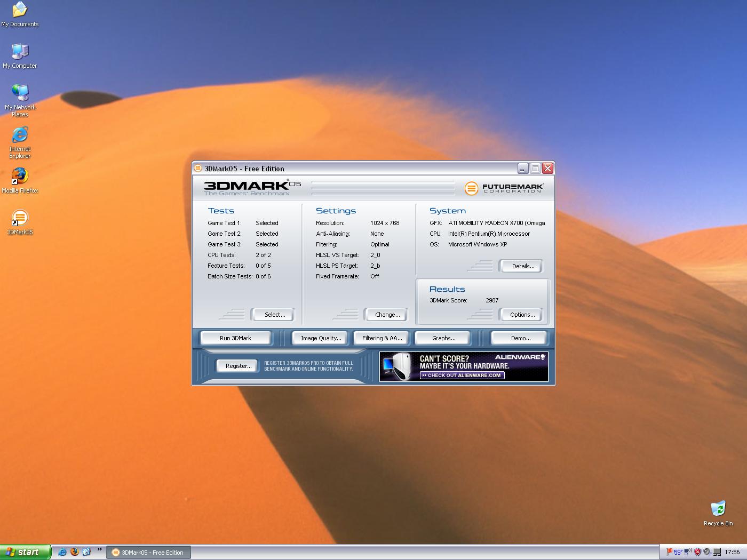Click the Batch Size Tests 0 of 6 value
747x560 pixels.
click(x=263, y=276)
